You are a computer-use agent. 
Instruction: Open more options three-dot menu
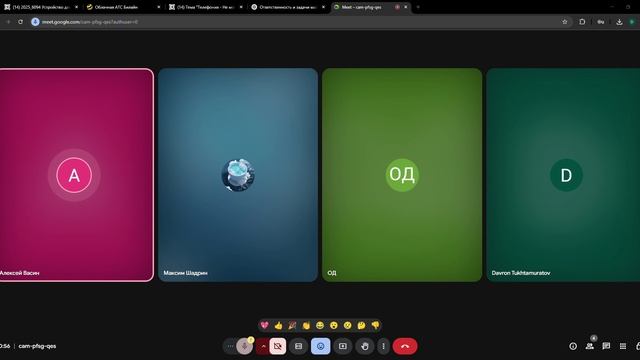coord(383,346)
